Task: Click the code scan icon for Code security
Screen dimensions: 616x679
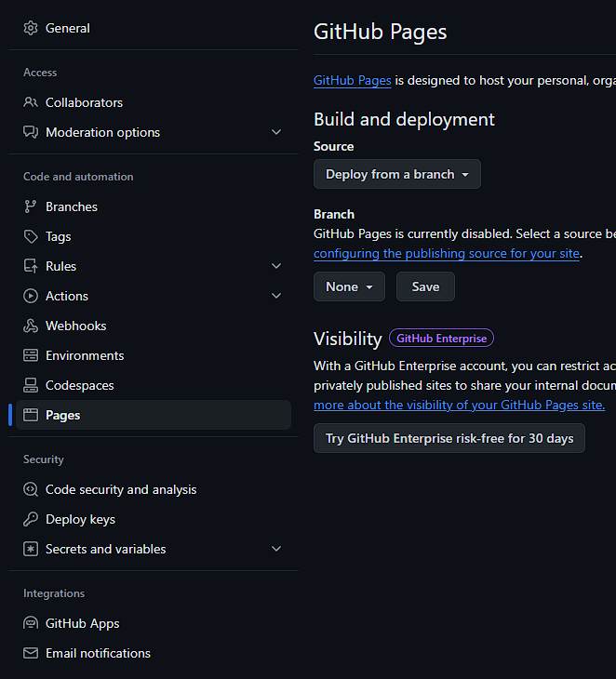Action: [x=31, y=490]
